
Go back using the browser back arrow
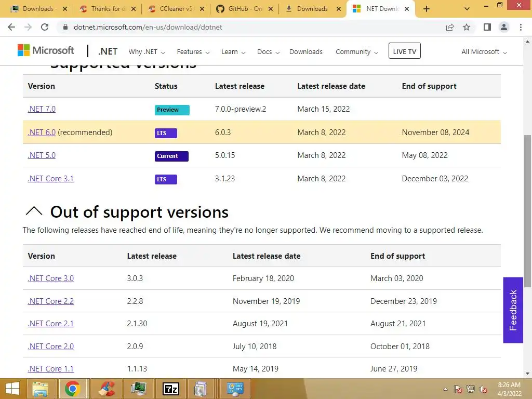(11, 27)
